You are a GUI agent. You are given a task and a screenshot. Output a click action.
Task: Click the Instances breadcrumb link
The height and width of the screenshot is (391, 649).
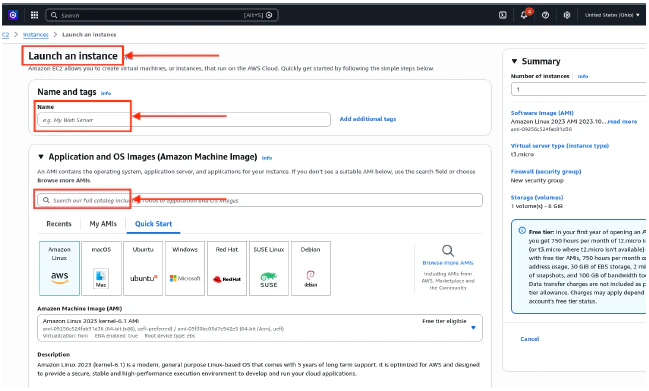coord(36,35)
